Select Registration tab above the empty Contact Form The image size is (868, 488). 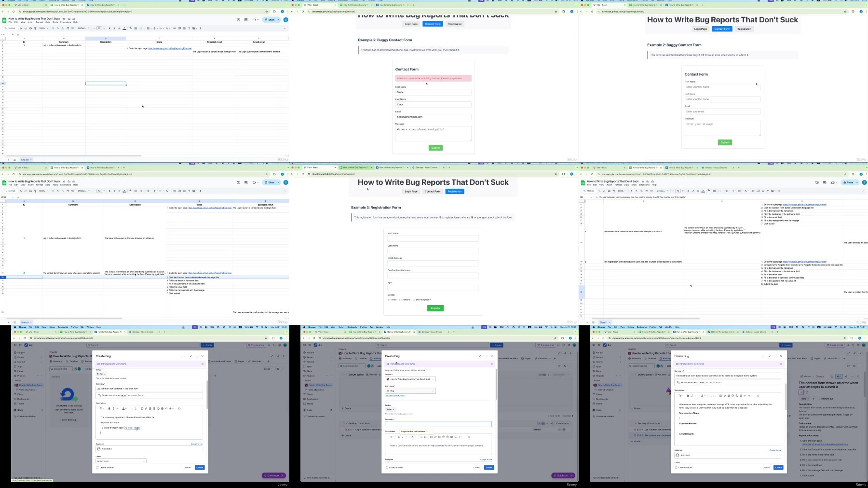(x=744, y=29)
